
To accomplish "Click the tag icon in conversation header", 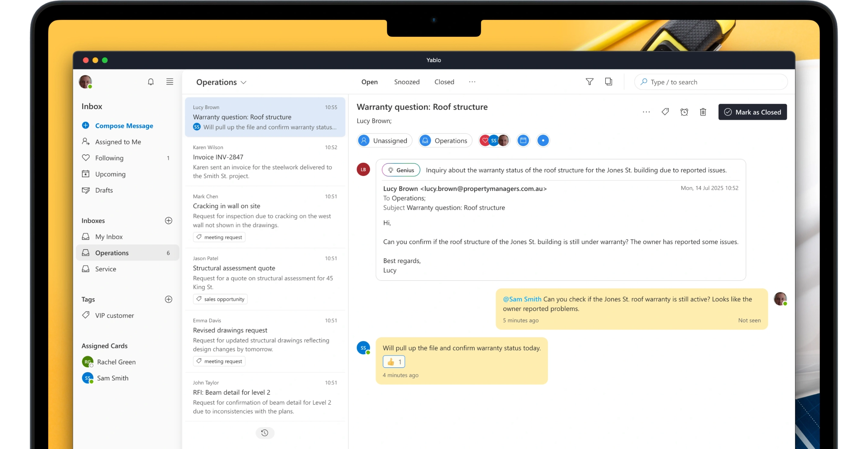I will click(665, 112).
